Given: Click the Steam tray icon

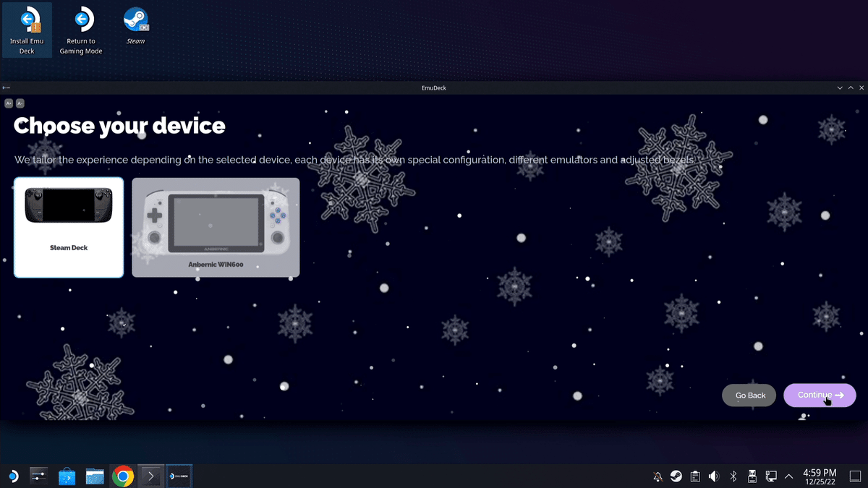Looking at the screenshot, I should point(676,476).
